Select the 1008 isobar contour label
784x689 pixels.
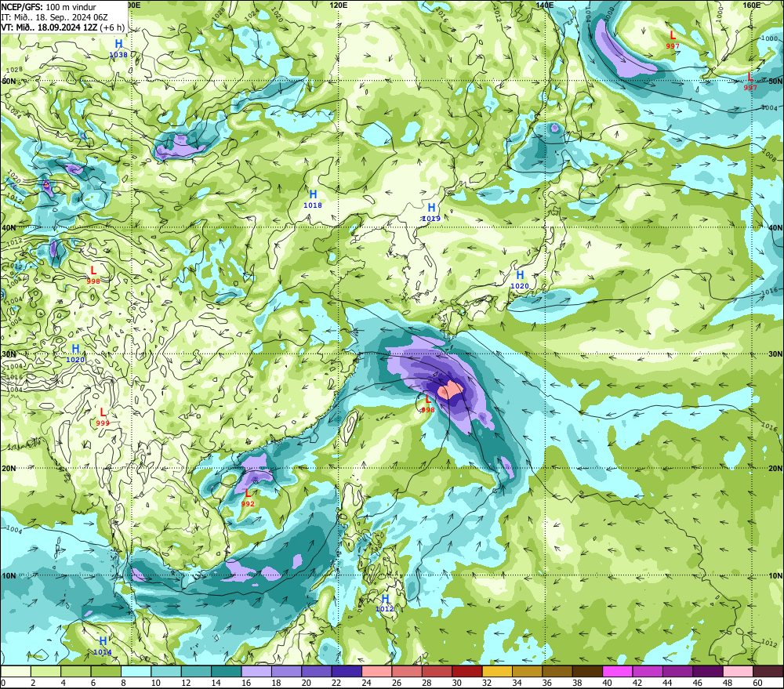click(770, 155)
